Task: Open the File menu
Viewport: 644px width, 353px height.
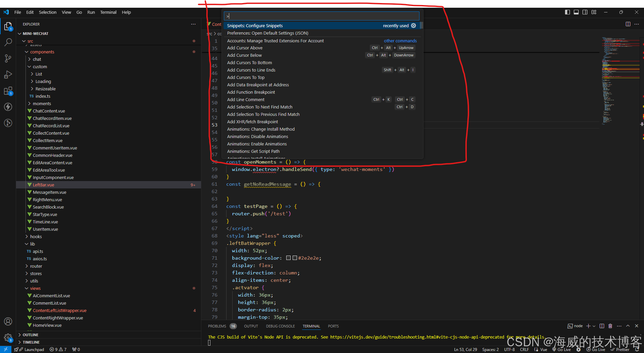Action: 18,12
